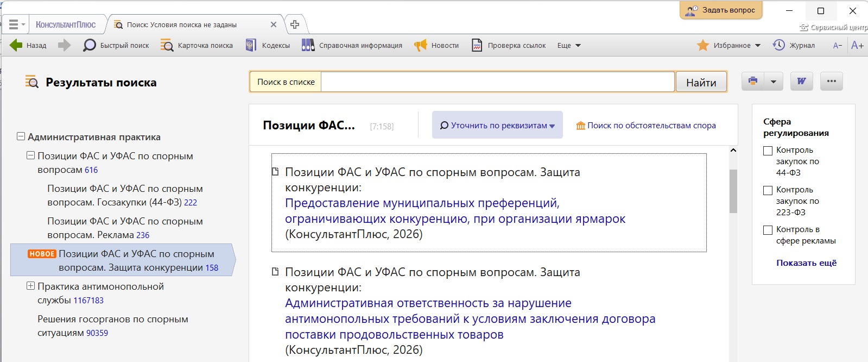
Task: Open Справочная информация
Action: [352, 45]
